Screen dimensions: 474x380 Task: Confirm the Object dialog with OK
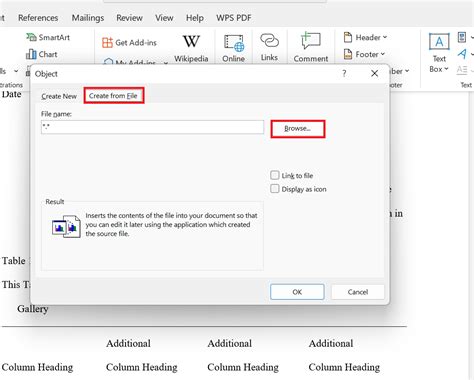coord(297,292)
